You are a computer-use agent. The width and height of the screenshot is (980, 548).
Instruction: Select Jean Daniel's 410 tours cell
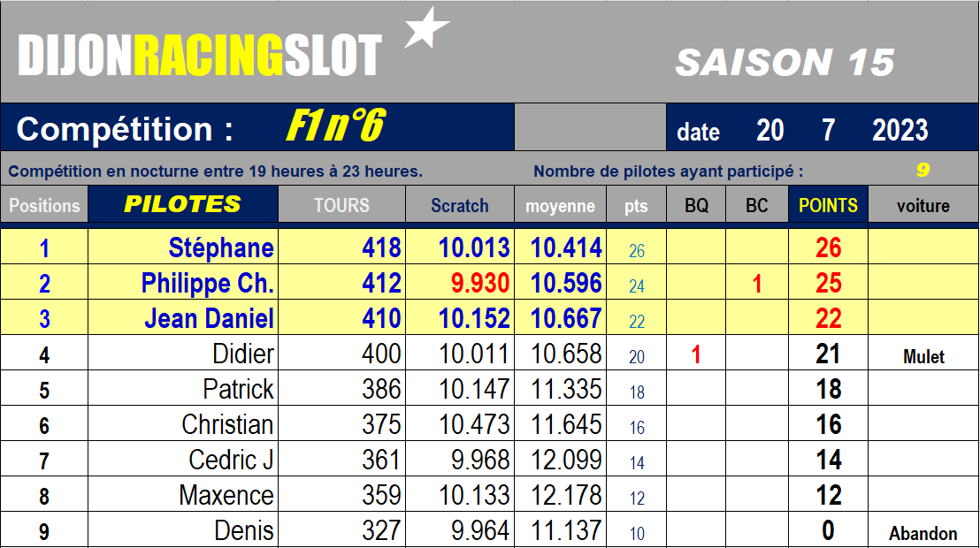click(x=341, y=318)
